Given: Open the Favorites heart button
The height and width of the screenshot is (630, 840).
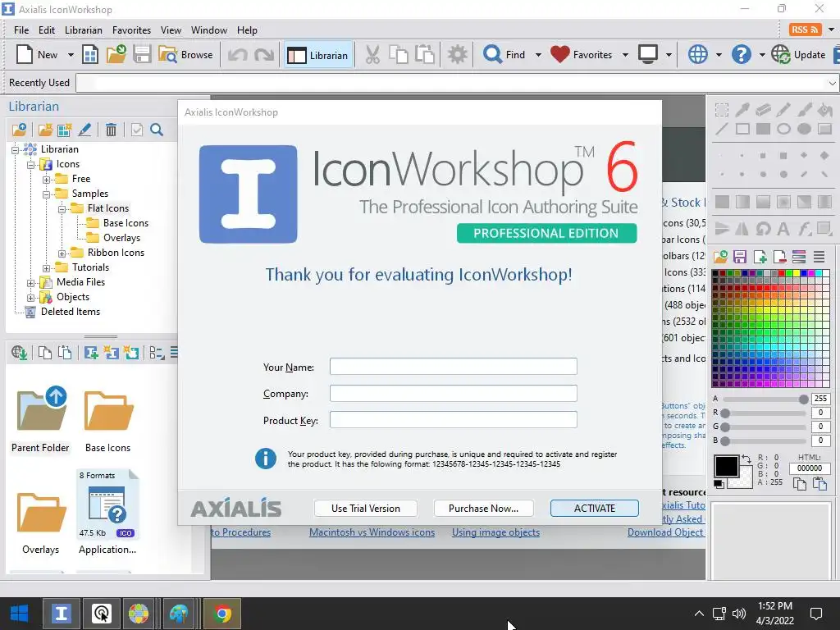Looking at the screenshot, I should tap(582, 55).
